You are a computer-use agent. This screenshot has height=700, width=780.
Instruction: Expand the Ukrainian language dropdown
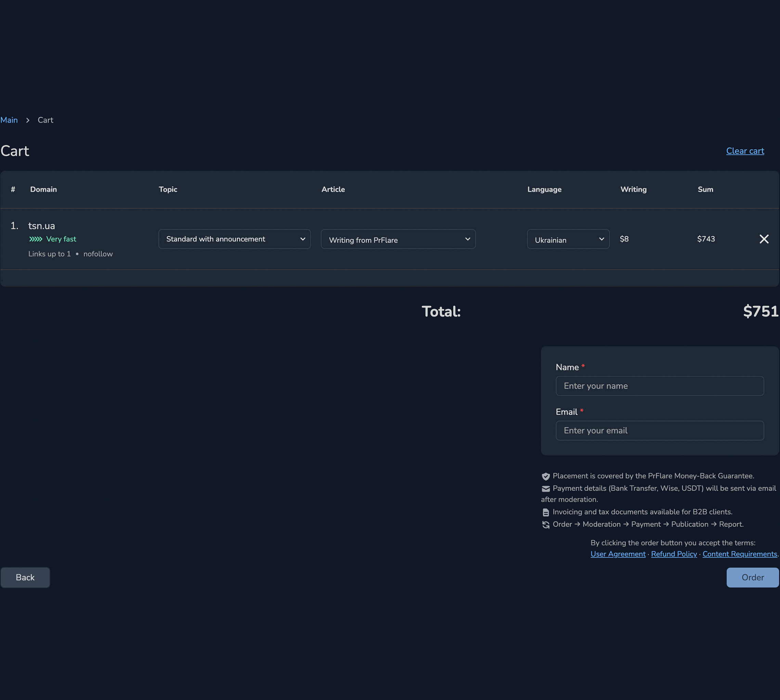[568, 239]
